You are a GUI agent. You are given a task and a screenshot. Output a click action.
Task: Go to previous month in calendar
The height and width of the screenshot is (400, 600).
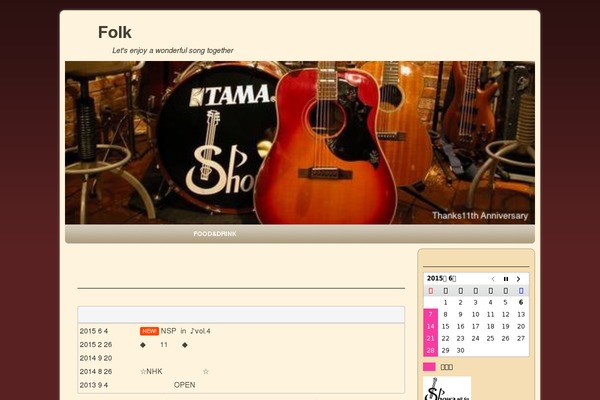[493, 279]
